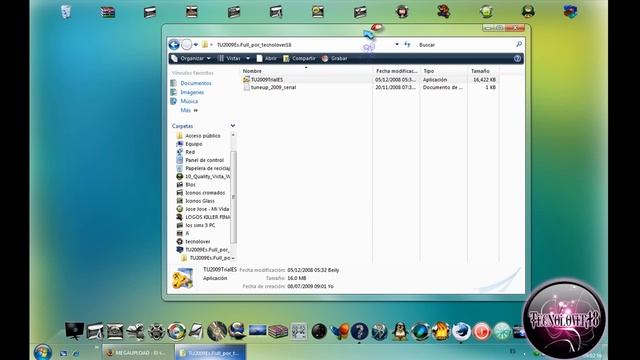
Task: Refresh the folder with the arrows icon
Action: pos(407,44)
